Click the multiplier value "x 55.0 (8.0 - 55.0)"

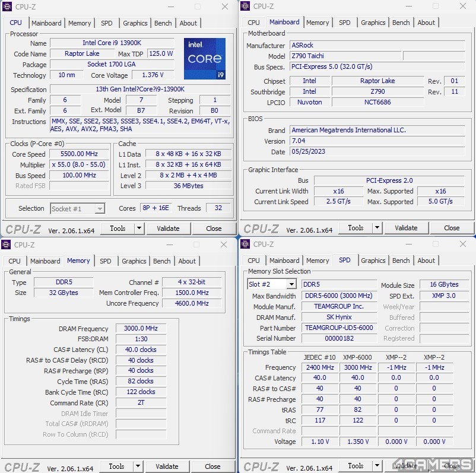78,164
